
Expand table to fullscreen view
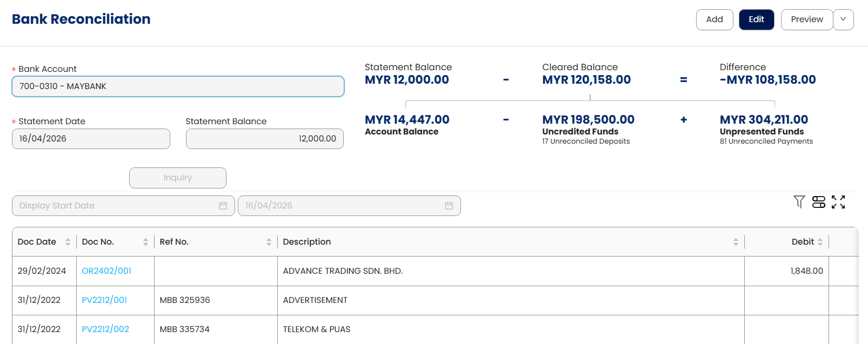838,202
